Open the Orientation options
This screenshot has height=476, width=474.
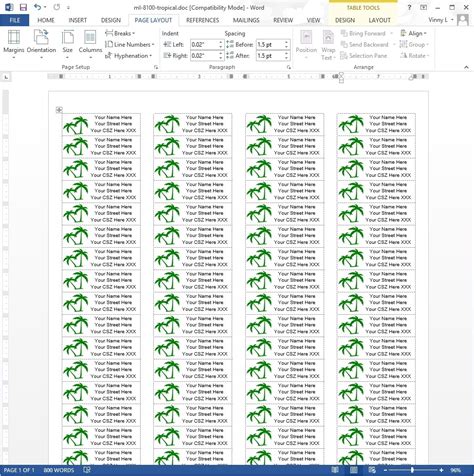[41, 44]
